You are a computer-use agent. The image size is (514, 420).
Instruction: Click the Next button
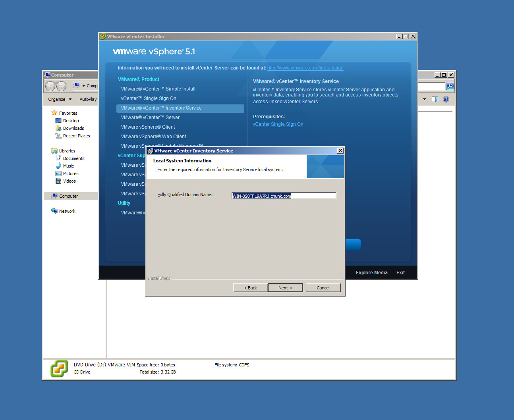point(285,288)
